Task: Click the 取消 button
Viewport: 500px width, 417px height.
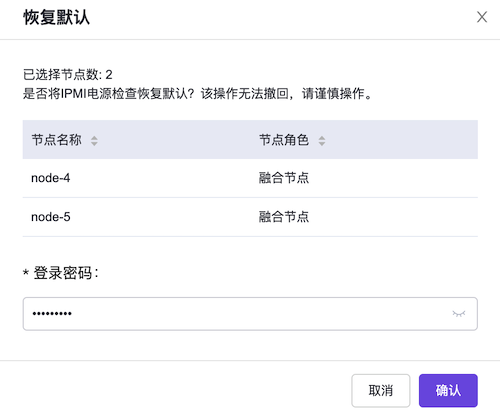Action: (x=381, y=390)
